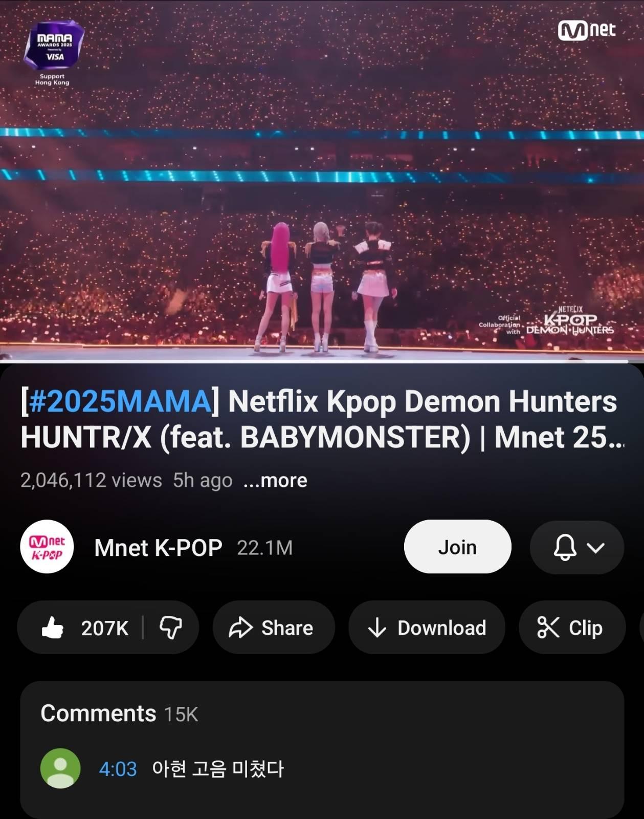Viewport: 644px width, 819px height.
Task: Expand the description with ...more
Action: 275,481
